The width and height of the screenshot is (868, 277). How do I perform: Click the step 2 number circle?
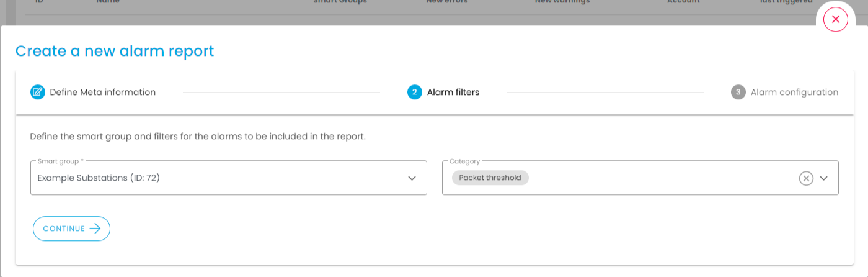point(414,92)
